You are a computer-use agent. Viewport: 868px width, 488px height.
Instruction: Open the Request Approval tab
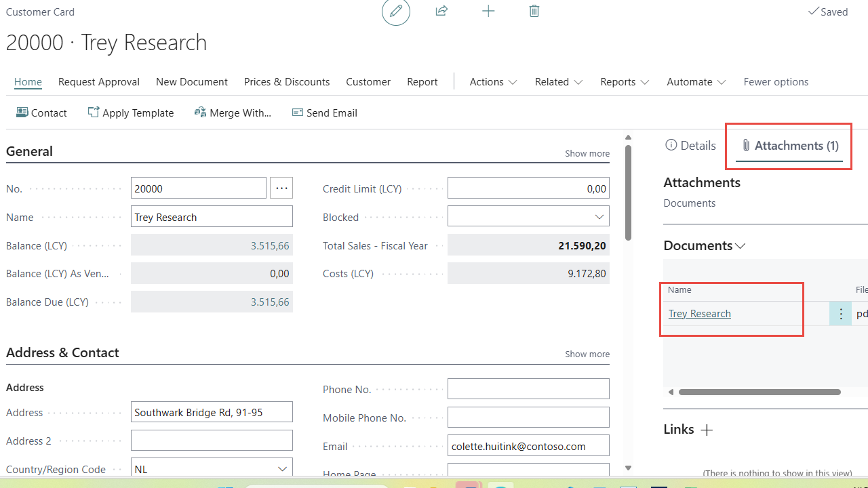[x=99, y=81]
